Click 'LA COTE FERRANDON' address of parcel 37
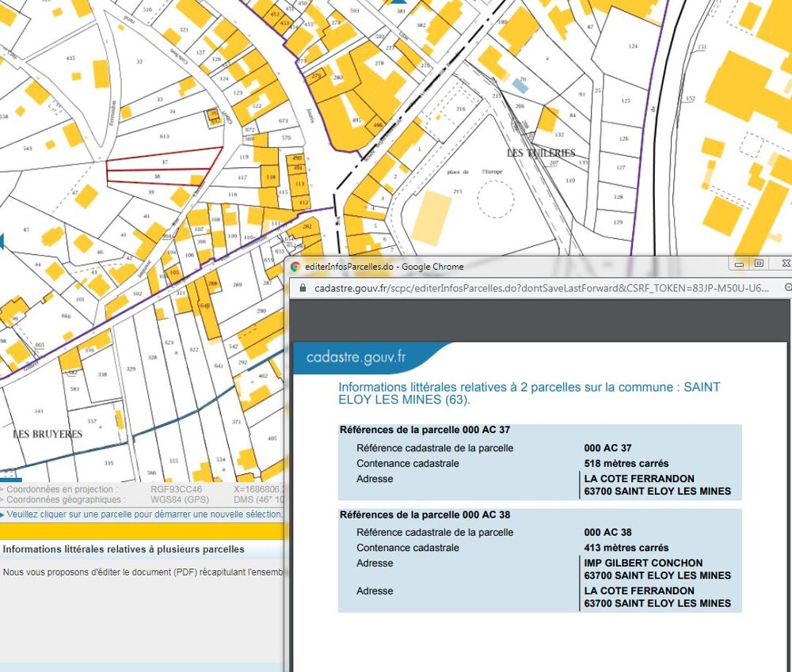 [x=639, y=479]
